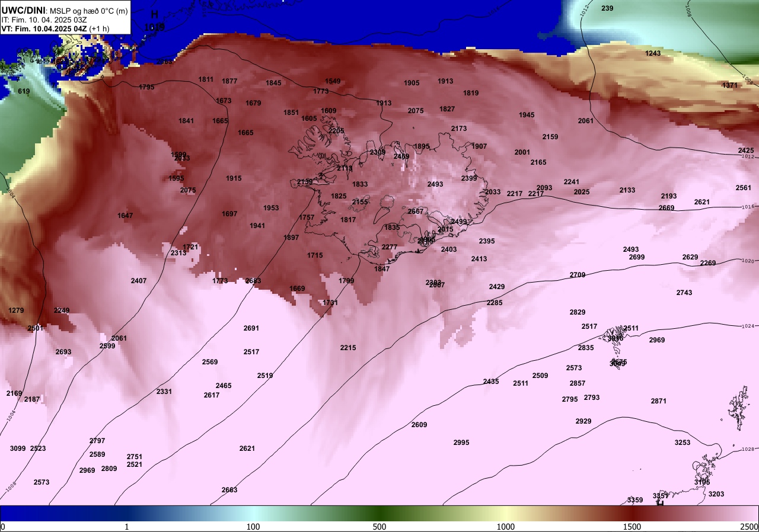Click the height value 2159

coord(550,137)
